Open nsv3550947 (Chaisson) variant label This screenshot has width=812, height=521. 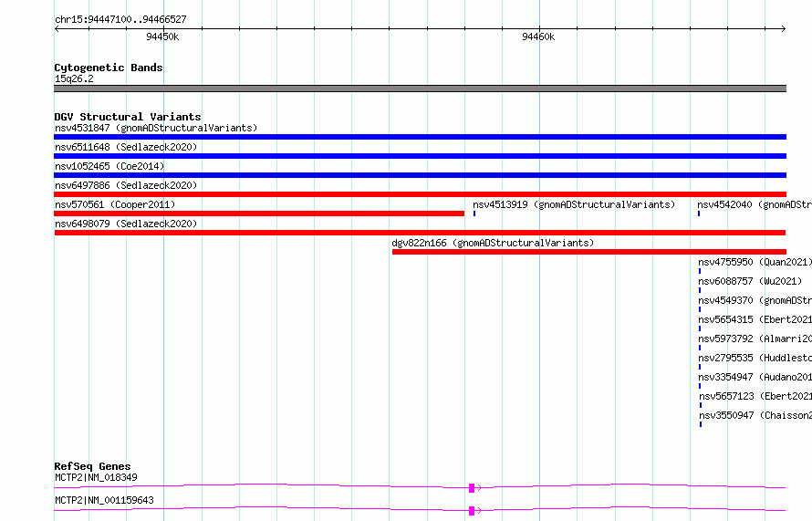[755, 415]
